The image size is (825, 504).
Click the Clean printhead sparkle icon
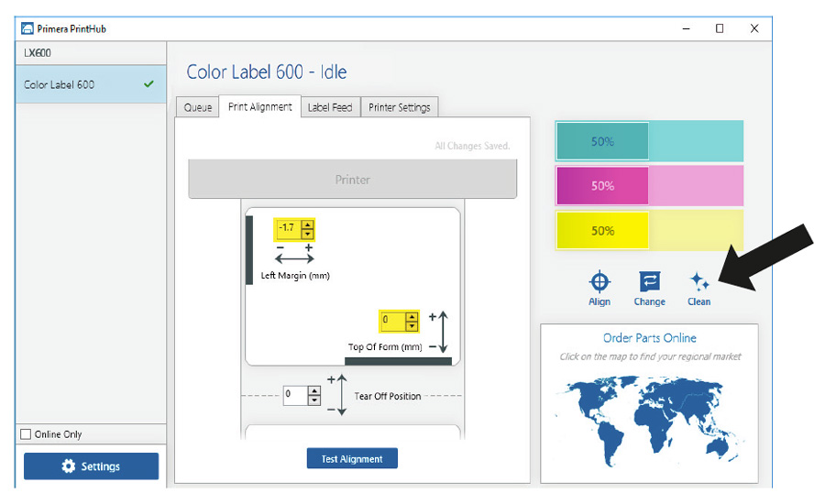point(699,281)
